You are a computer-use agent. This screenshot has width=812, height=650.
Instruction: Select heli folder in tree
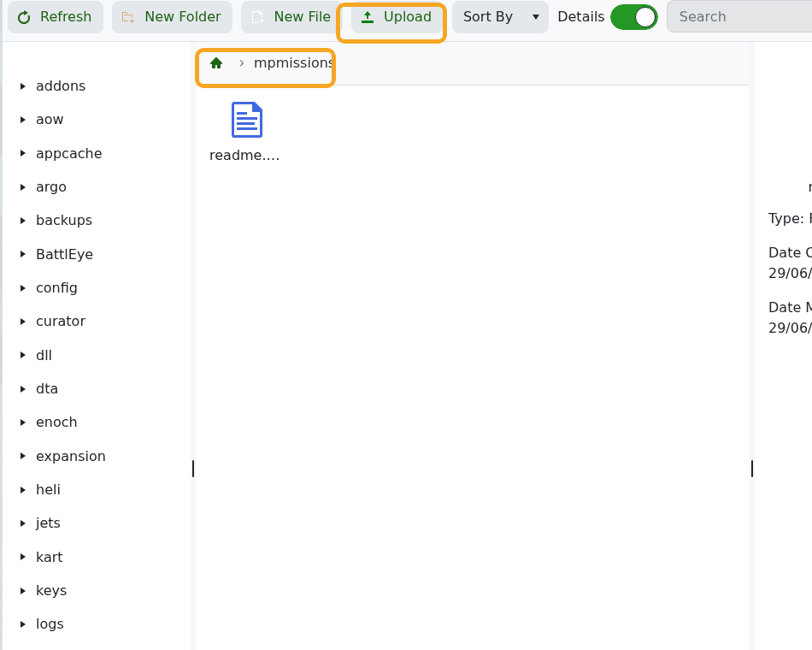point(48,490)
